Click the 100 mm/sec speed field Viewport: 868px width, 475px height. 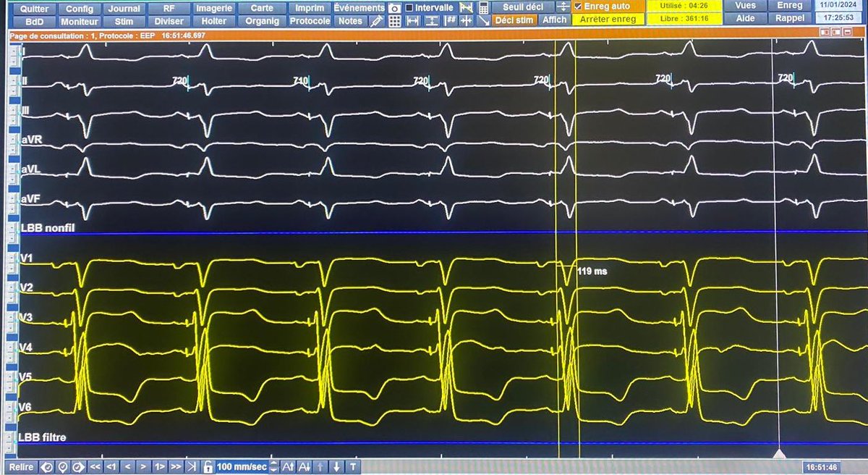pos(242,467)
